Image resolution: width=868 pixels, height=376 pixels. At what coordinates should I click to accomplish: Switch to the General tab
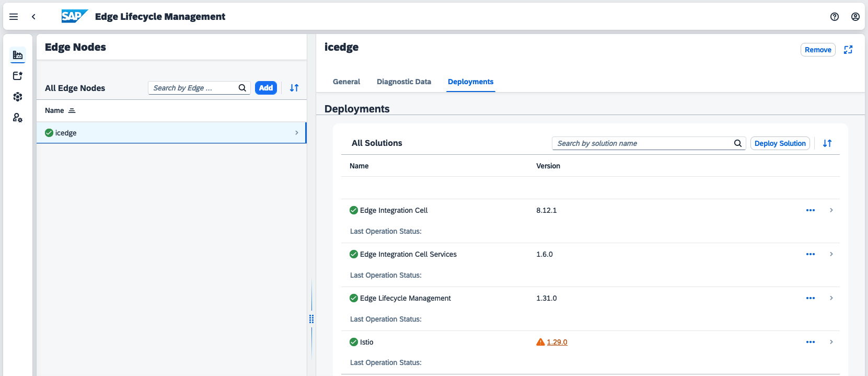pyautogui.click(x=346, y=82)
